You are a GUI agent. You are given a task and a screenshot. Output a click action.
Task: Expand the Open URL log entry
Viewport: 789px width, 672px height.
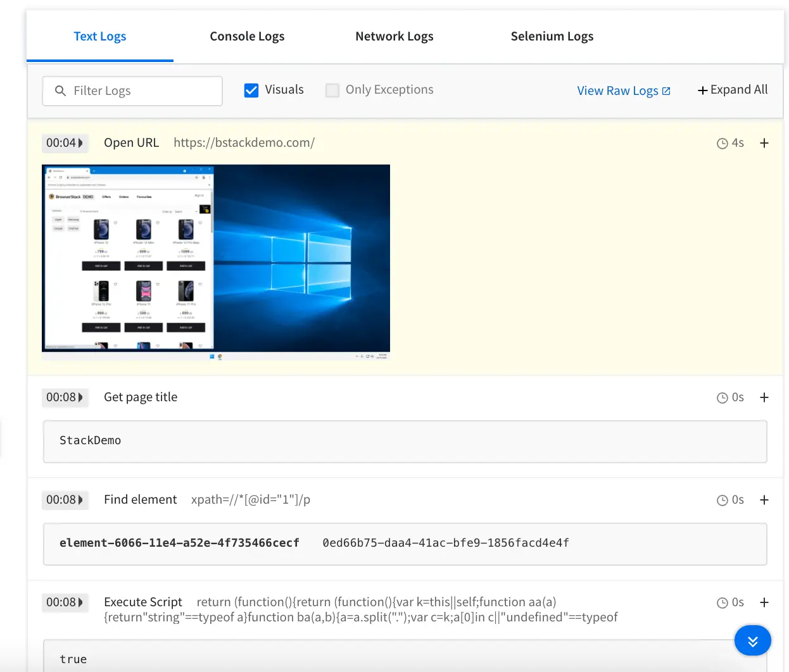[764, 143]
